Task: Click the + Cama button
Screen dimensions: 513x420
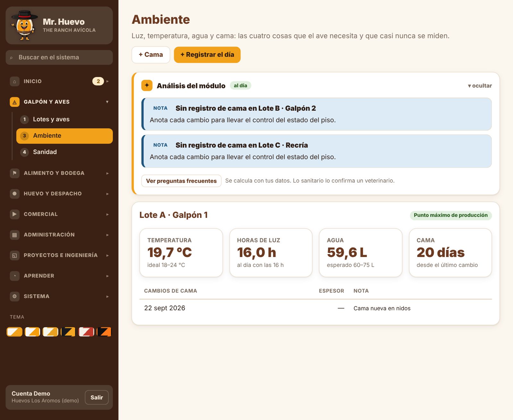Action: coord(151,55)
